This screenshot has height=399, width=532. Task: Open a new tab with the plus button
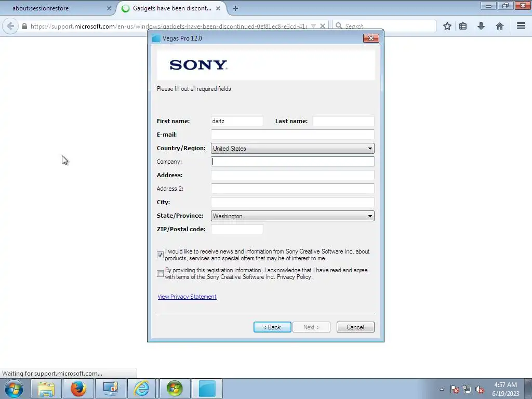[x=235, y=8]
